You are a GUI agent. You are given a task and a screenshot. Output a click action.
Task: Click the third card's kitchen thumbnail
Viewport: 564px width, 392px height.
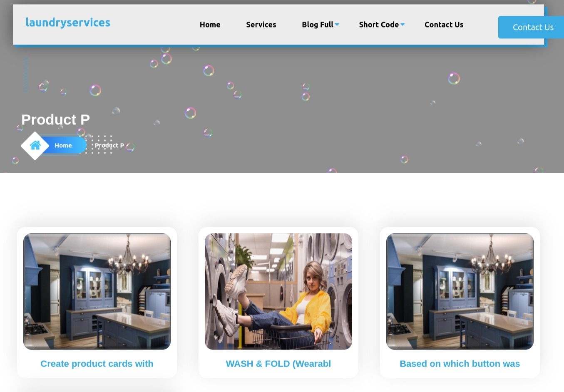point(460,291)
